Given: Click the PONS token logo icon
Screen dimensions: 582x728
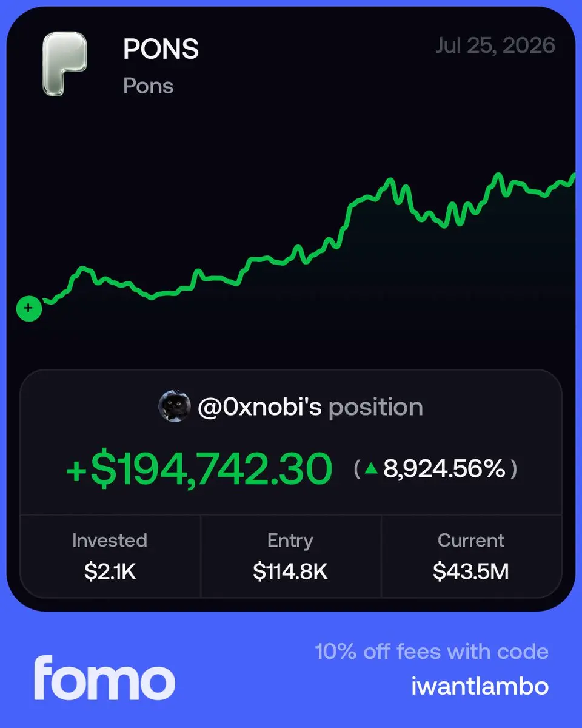Looking at the screenshot, I should (x=64, y=64).
